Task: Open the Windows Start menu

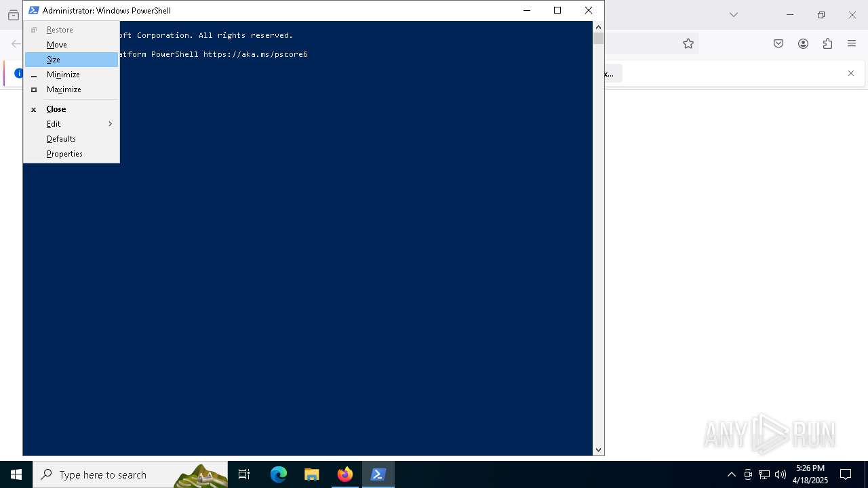Action: pos(16,474)
